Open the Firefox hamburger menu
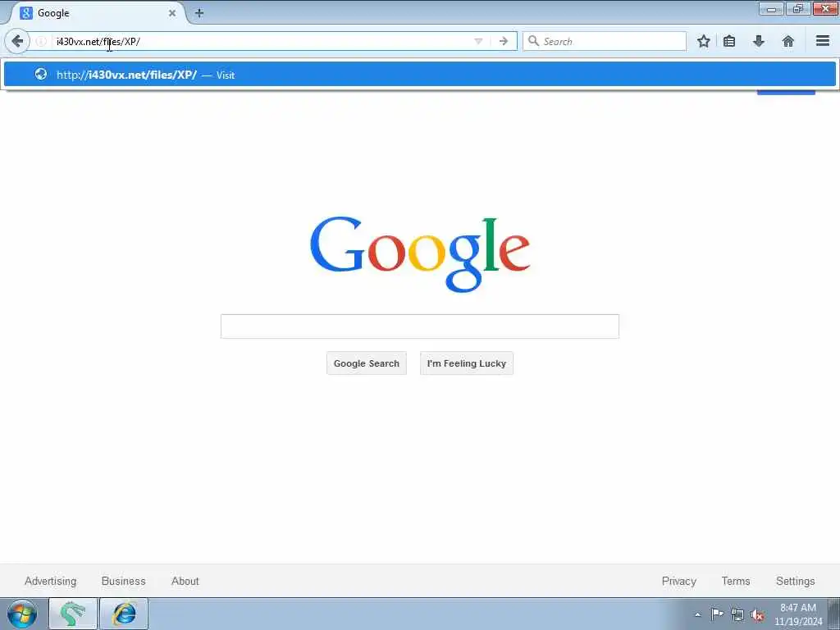This screenshot has width=840, height=630. [x=823, y=41]
